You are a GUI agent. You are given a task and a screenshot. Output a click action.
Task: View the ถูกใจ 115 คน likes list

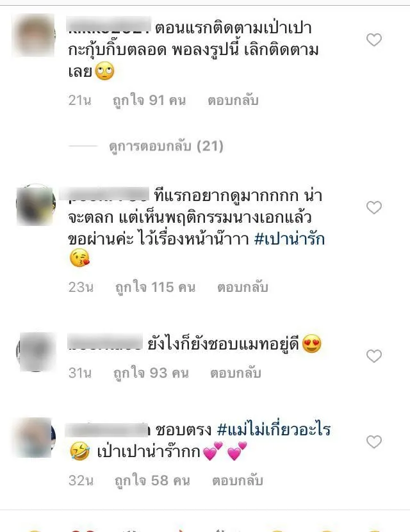coord(156,287)
